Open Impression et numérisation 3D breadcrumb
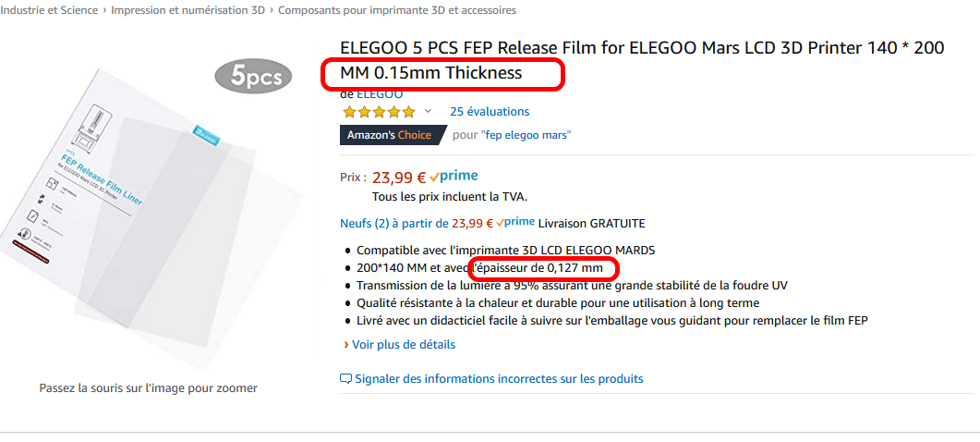980x442 pixels. coord(188,10)
